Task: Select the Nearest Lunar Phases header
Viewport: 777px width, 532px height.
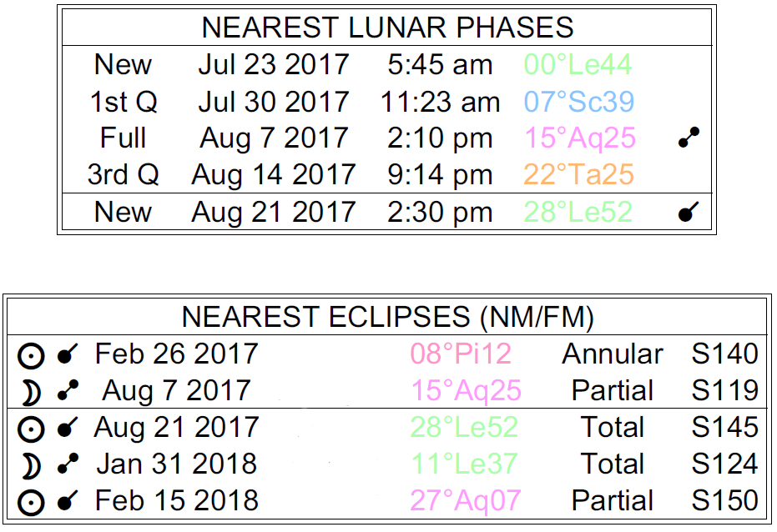Action: 387,28
